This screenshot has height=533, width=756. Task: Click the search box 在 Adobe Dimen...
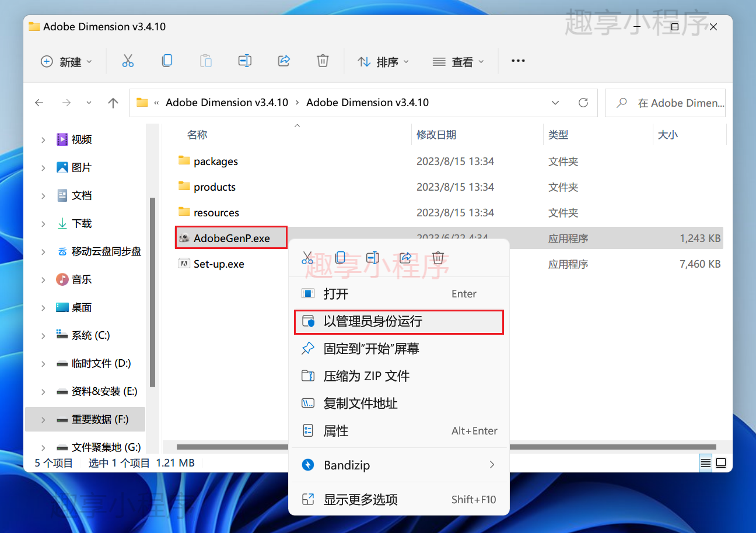(665, 103)
